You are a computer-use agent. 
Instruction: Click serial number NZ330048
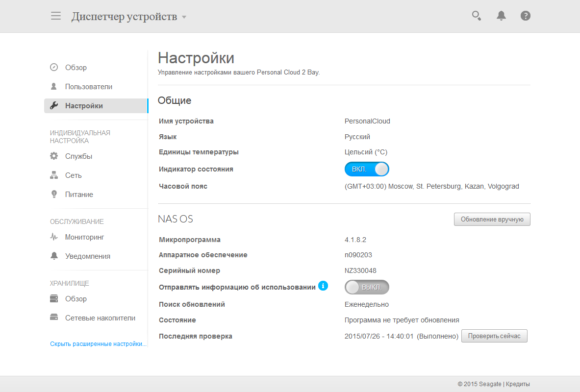coord(360,270)
